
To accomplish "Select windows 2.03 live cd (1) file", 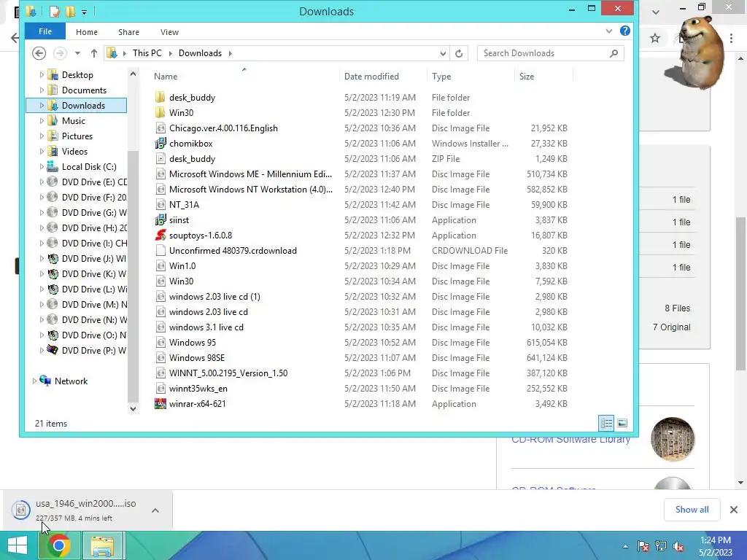I will point(214,297).
